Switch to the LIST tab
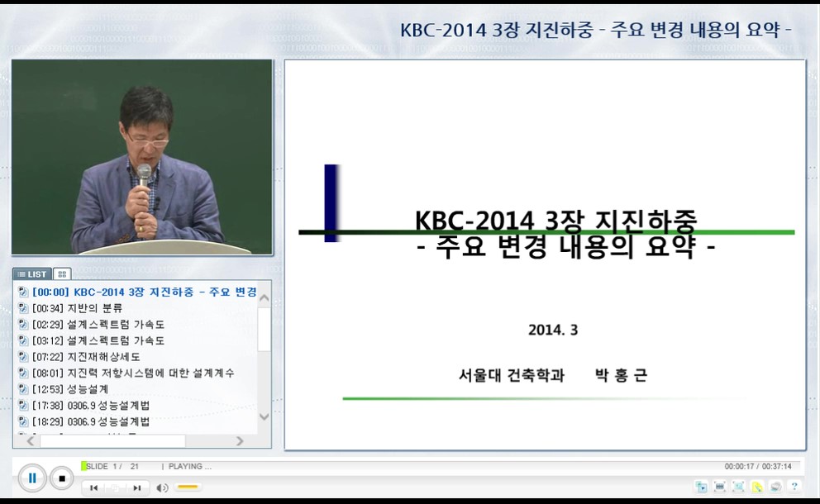Screen dimensions: 820x504 (x=33, y=273)
